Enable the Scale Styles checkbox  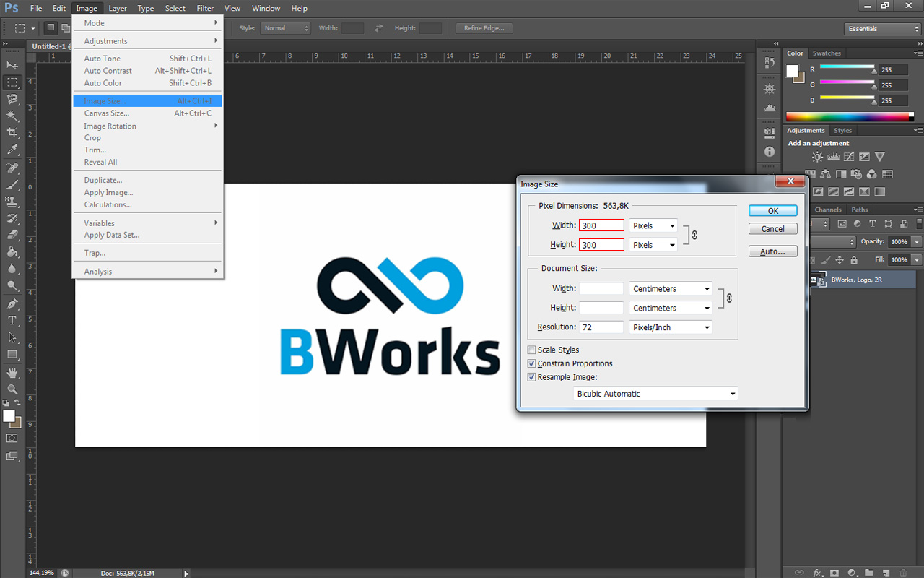point(532,350)
